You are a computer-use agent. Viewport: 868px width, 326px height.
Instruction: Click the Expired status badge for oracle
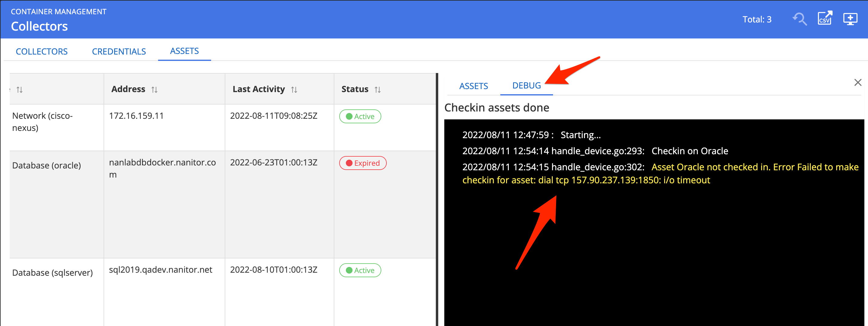click(x=363, y=163)
